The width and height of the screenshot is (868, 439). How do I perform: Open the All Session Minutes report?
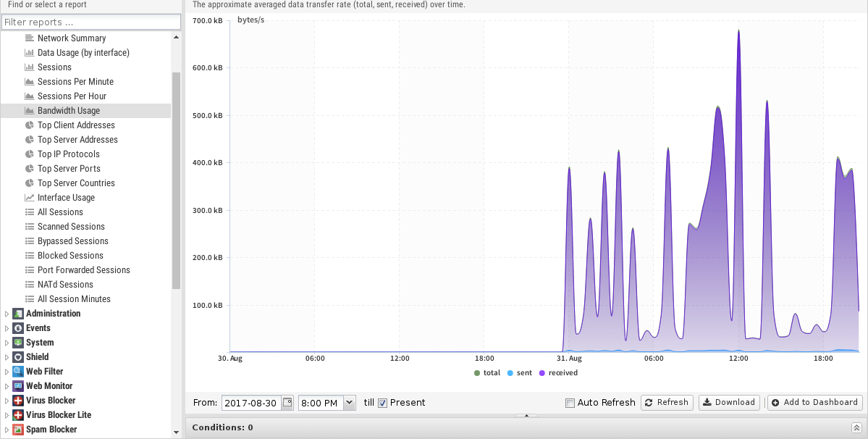tap(86, 299)
